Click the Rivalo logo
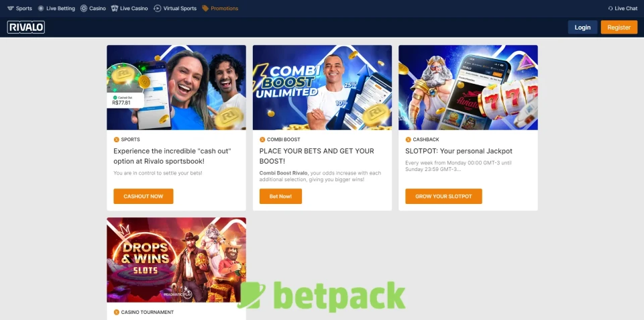This screenshot has height=320, width=644. pos(26,27)
